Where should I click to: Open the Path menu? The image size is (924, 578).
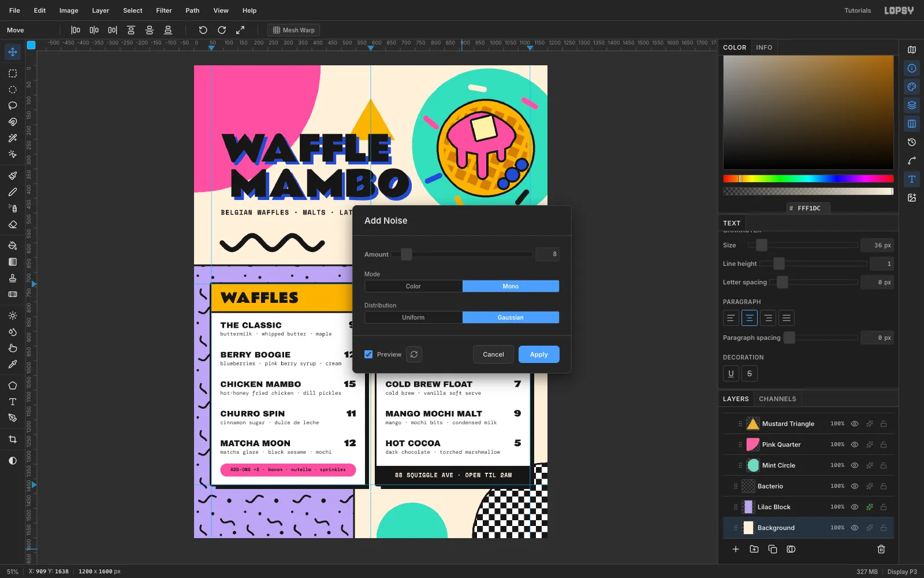[192, 10]
